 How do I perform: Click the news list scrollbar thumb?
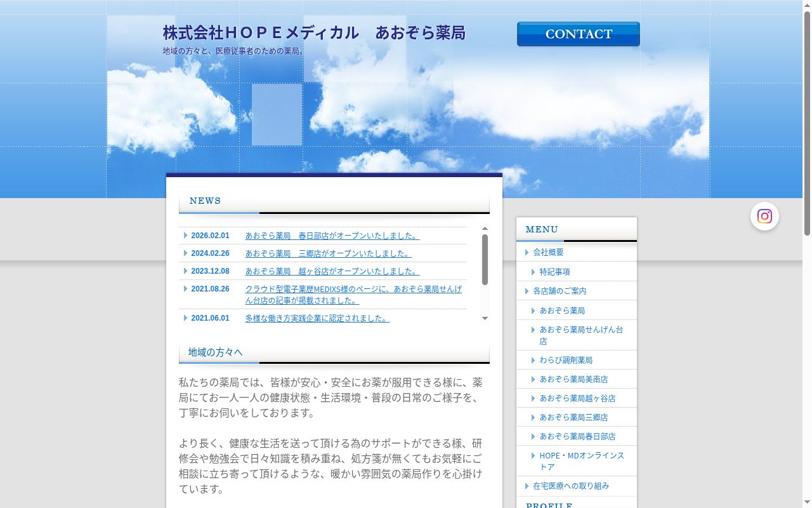(x=485, y=260)
